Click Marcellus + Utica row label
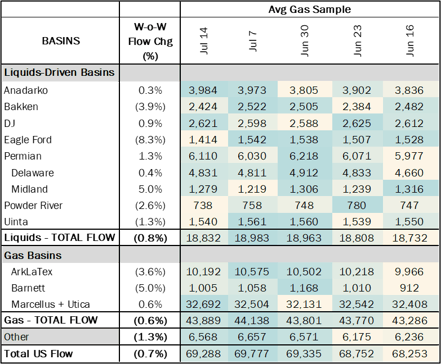The width and height of the screenshot is (441, 364). (x=51, y=304)
